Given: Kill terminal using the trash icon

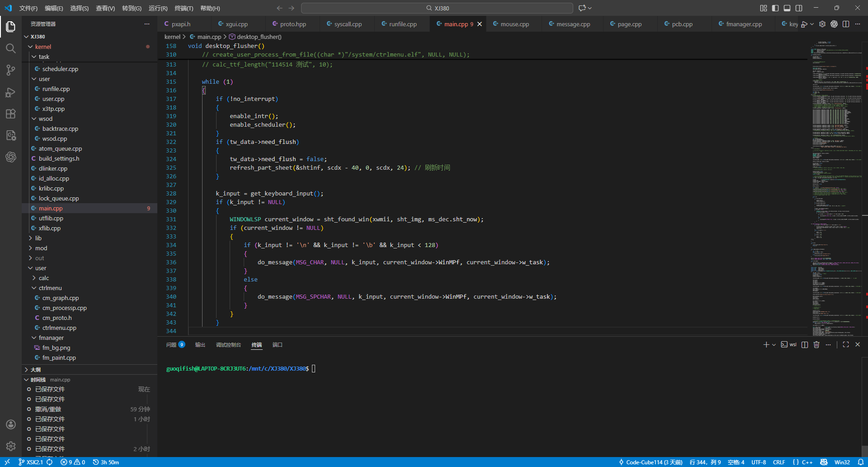Looking at the screenshot, I should [816, 345].
